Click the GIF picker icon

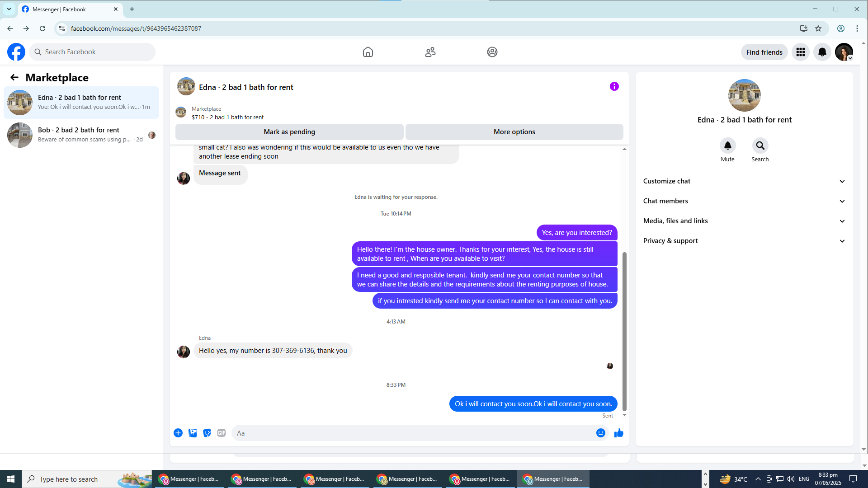[x=221, y=433]
